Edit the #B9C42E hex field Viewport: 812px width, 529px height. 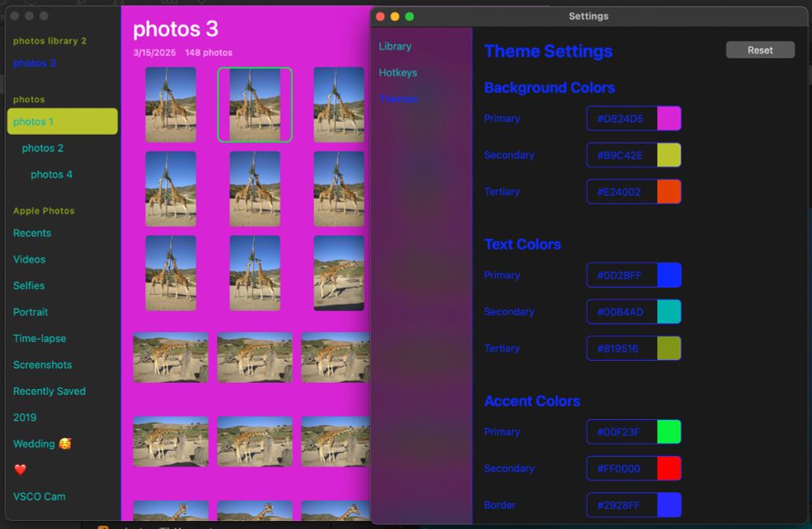tap(622, 155)
